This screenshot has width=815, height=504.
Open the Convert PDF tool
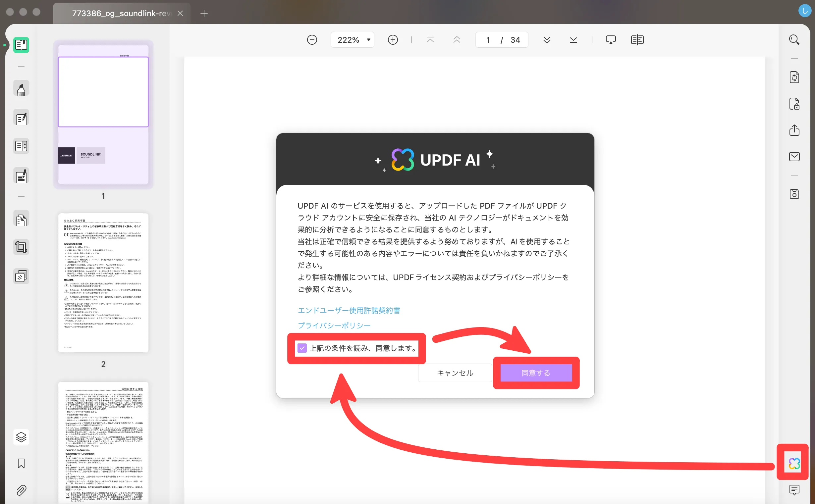click(794, 77)
